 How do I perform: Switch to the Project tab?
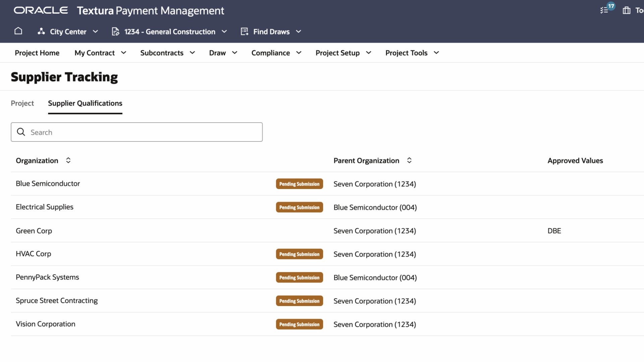22,103
